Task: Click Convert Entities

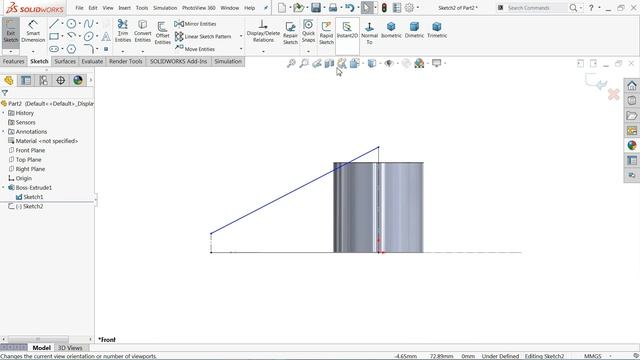Action: click(142, 31)
